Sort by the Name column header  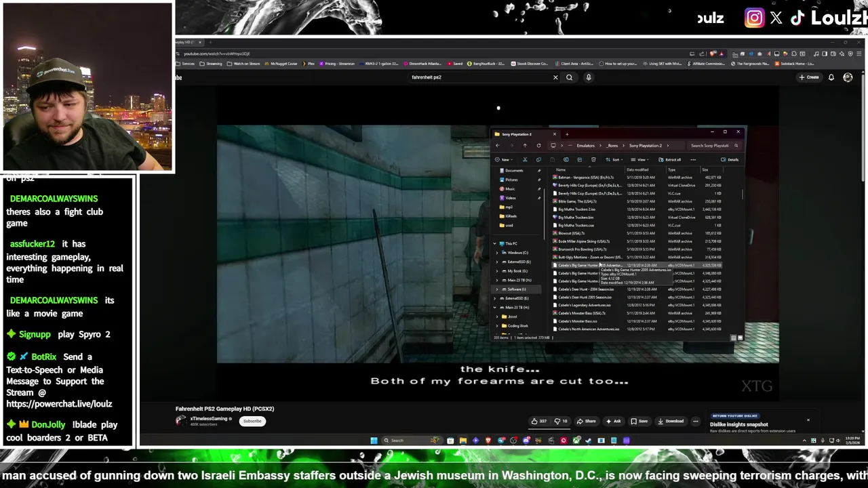[561, 169]
